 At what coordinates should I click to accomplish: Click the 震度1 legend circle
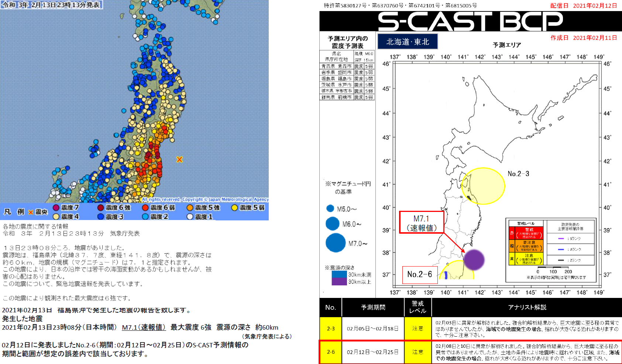(190, 217)
